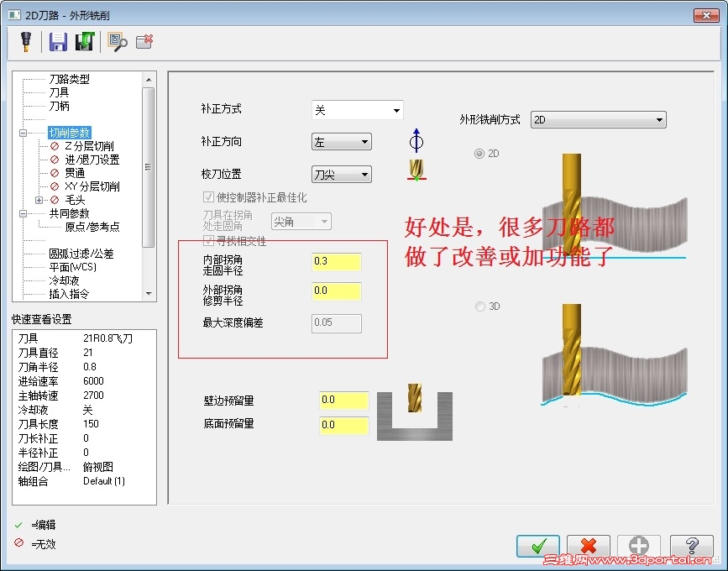Click the 最大深度偏差 field
Viewport: 728px width, 571px height.
click(336, 323)
